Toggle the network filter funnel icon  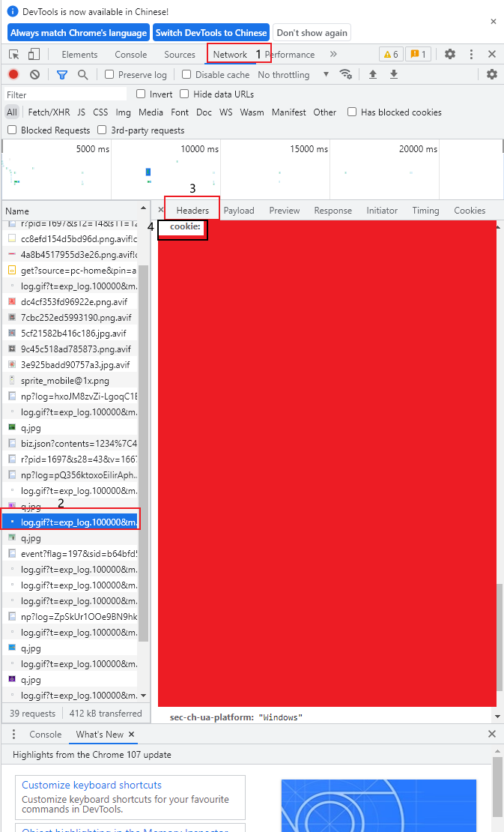click(62, 75)
